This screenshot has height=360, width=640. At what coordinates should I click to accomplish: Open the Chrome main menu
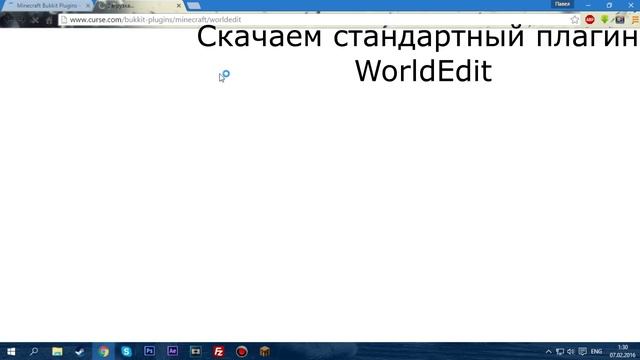tap(635, 20)
